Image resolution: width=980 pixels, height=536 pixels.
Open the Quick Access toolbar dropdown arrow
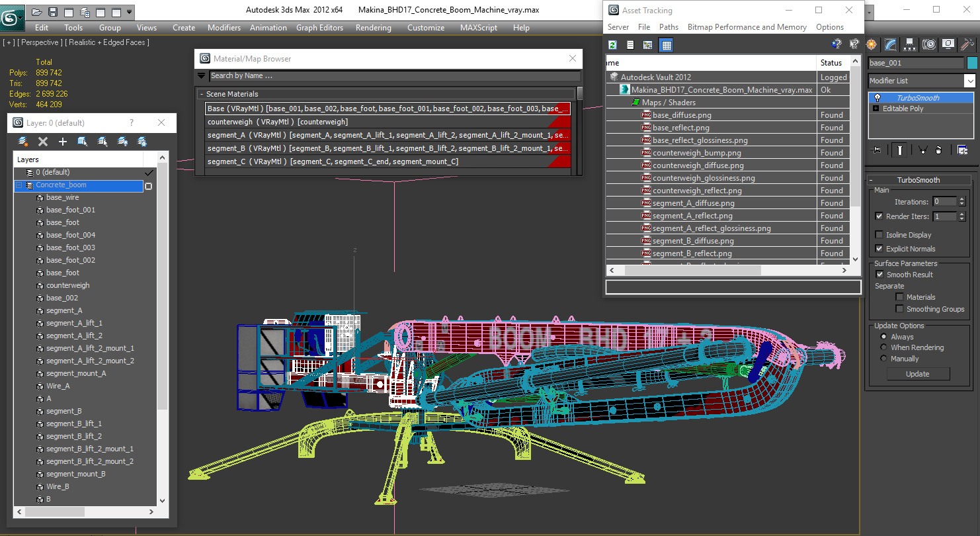pyautogui.click(x=129, y=12)
